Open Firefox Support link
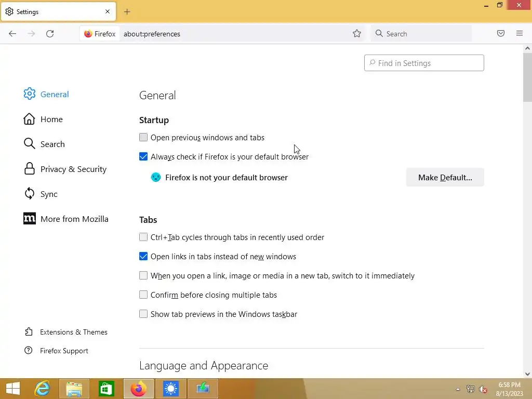The width and height of the screenshot is (532, 399). [56, 351]
